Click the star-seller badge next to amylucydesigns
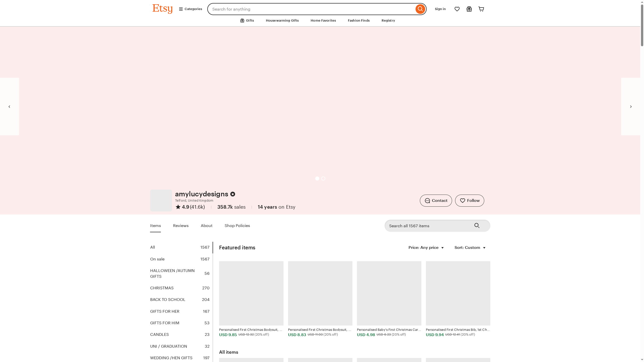Image resolution: width=644 pixels, height=362 pixels. coord(233,194)
